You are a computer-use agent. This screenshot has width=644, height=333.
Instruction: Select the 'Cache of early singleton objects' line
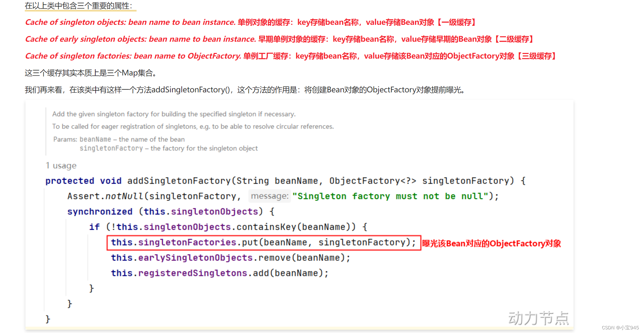pyautogui.click(x=280, y=39)
